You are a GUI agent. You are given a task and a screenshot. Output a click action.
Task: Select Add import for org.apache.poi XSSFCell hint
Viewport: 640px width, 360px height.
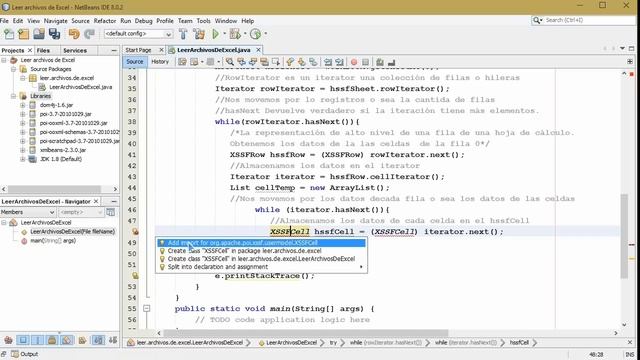(262, 243)
